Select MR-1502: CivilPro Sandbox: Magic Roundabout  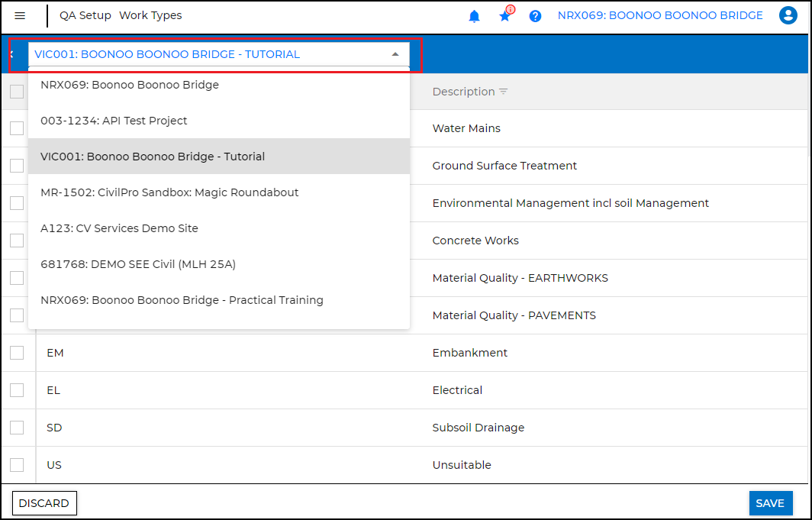pyautogui.click(x=219, y=192)
